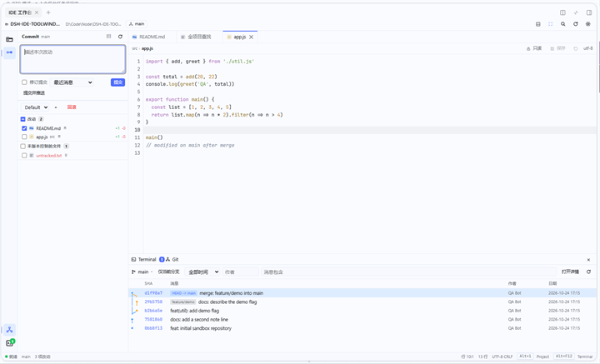
Task: Select the app.js editor tab
Action: tap(239, 37)
